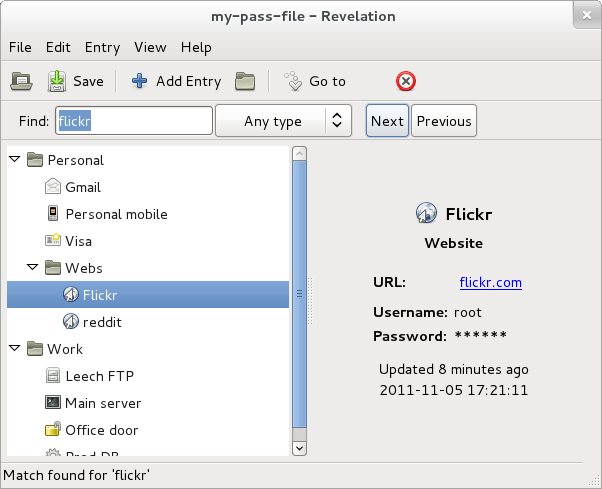Viewport: 602px width, 489px height.
Task: Open the flickr.com URL link
Action: point(490,282)
